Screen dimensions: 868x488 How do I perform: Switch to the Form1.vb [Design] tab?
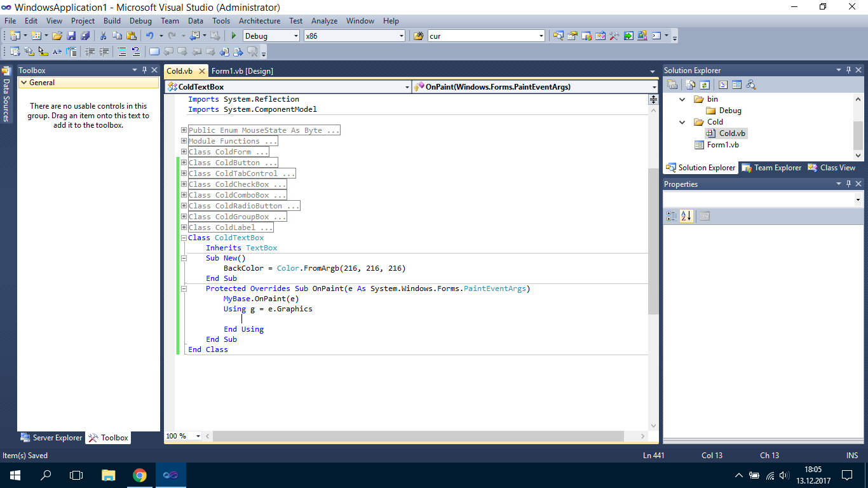point(242,71)
